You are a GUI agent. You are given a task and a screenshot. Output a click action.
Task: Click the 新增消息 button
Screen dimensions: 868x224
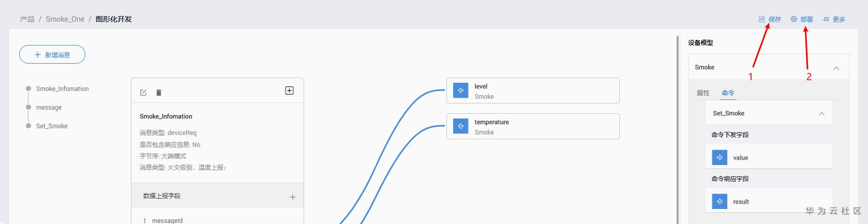[52, 55]
